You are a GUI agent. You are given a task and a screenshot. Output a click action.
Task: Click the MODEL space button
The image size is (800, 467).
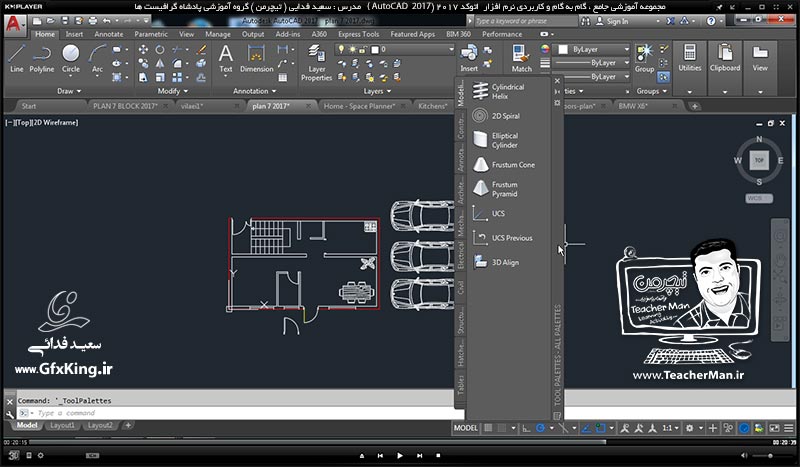466,428
